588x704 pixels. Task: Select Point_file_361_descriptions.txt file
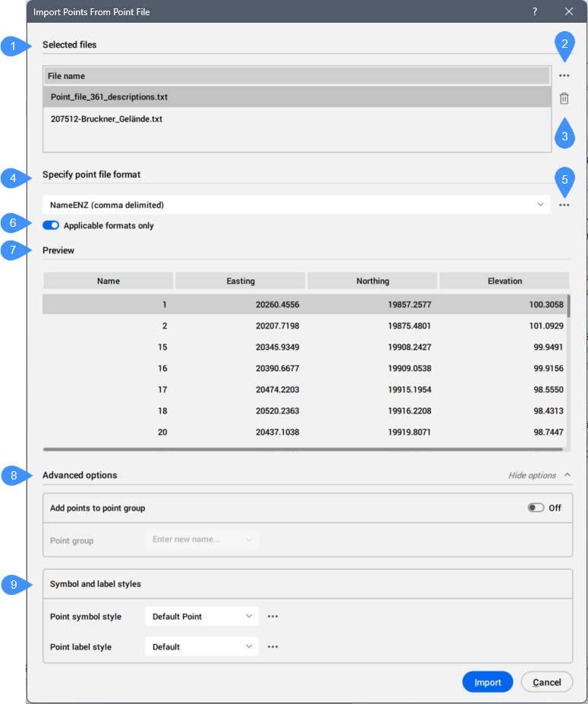point(109,97)
